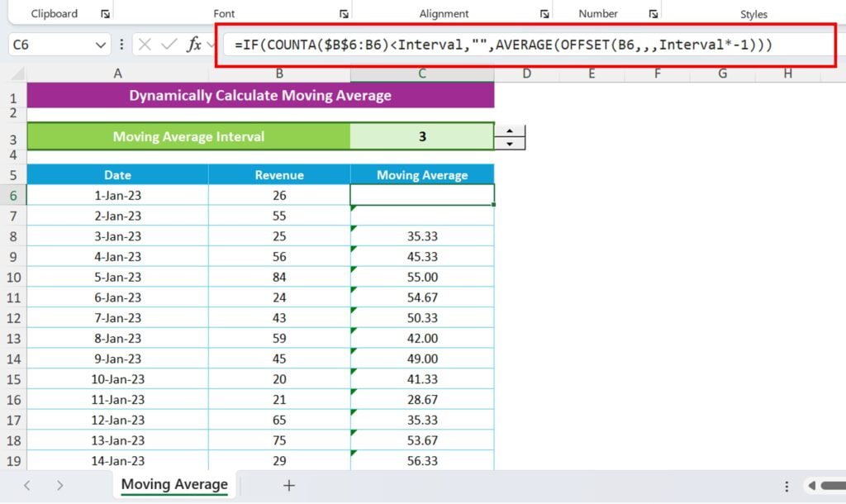Select moving average cell 45.33
The image size is (846, 504).
(422, 257)
